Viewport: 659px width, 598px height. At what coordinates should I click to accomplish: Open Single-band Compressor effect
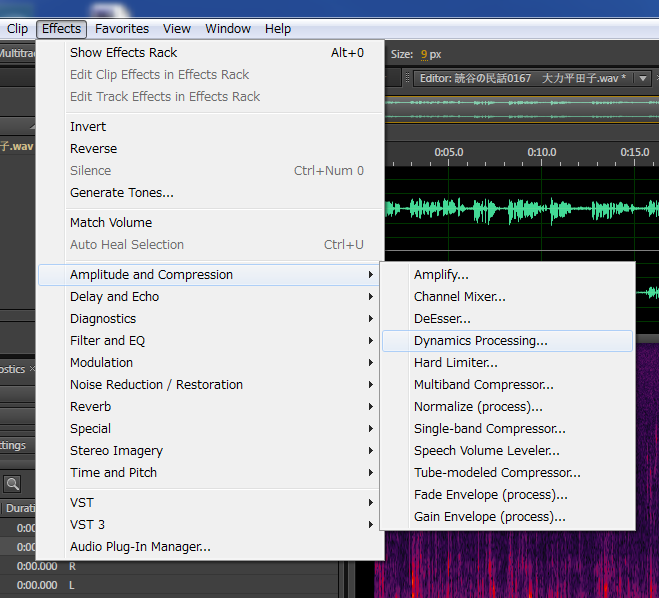click(507, 429)
